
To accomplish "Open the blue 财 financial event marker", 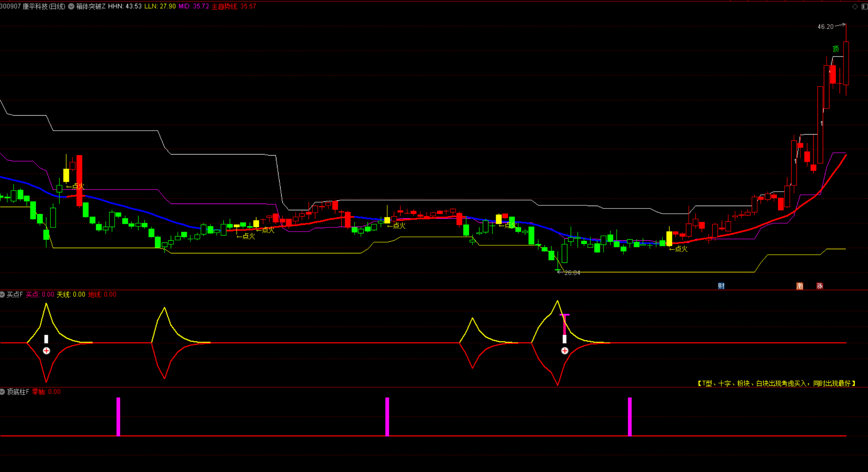I will tap(721, 286).
